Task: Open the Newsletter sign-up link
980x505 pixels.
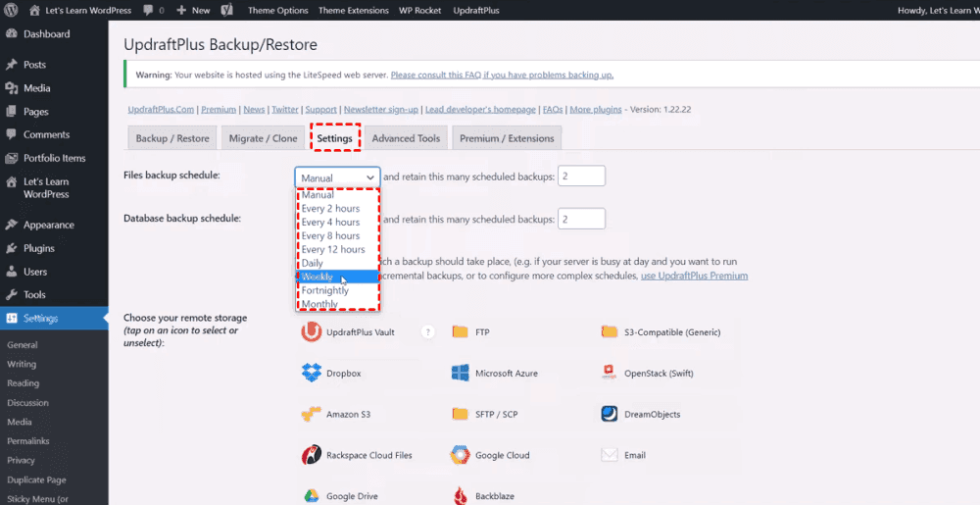Action: click(x=381, y=110)
